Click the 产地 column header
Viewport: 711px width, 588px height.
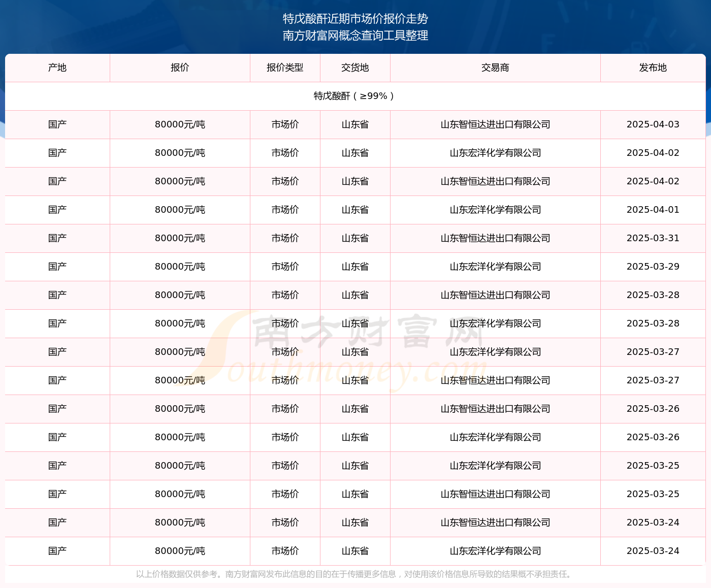(57, 68)
